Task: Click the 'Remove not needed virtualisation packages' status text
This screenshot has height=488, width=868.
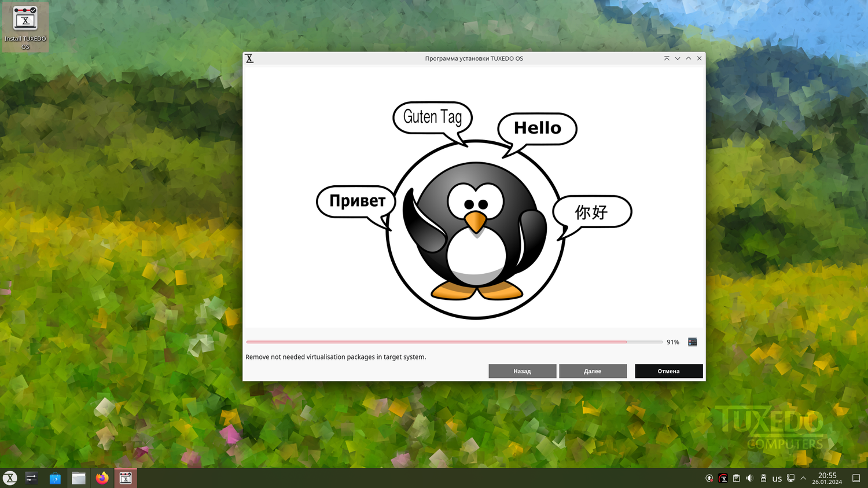Action: point(336,357)
